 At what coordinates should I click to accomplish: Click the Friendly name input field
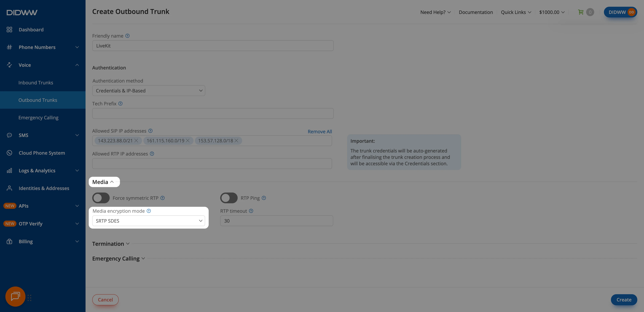(213, 46)
